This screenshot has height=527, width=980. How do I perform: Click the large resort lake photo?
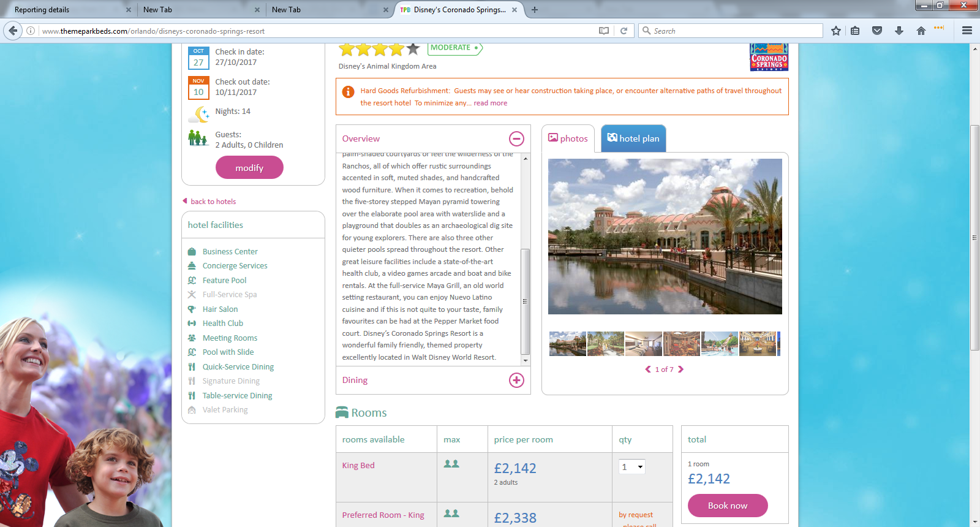click(665, 237)
